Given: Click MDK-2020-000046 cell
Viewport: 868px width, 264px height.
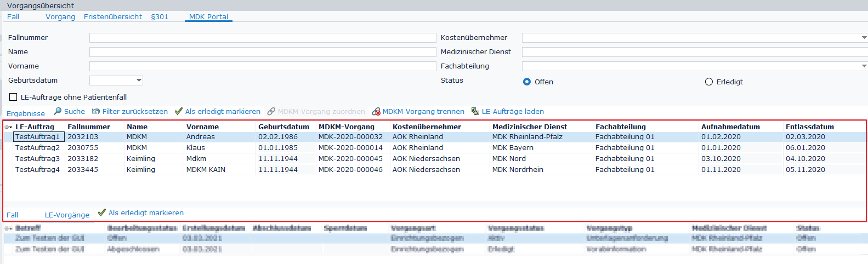Looking at the screenshot, I should tap(353, 170).
